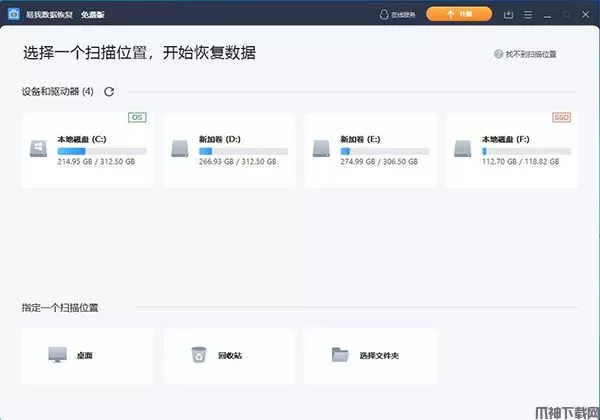Click the 新加卷 (E:) label

(x=360, y=139)
